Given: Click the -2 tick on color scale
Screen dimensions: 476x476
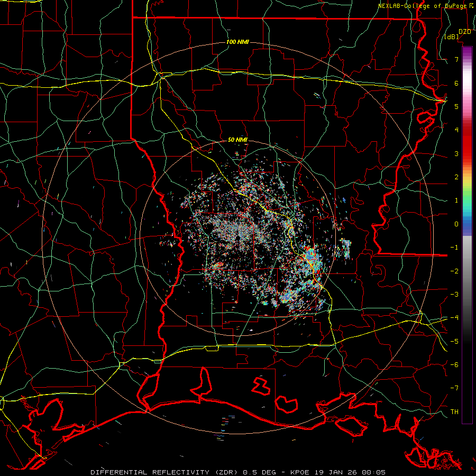Looking at the screenshot, I should (x=454, y=271).
